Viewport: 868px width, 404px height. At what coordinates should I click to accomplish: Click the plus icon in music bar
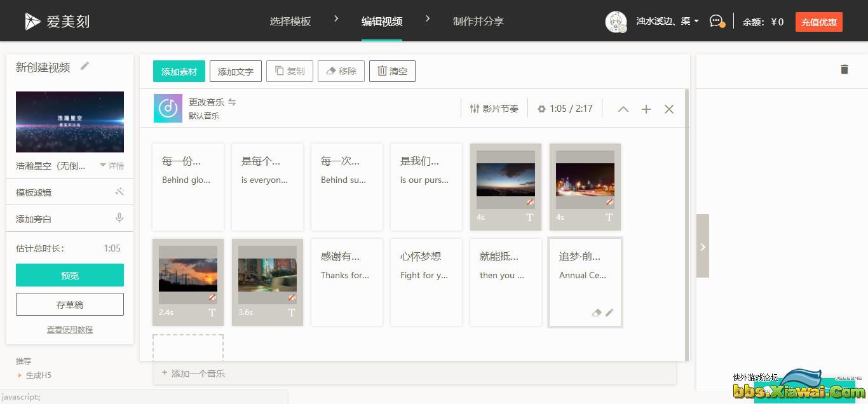(646, 109)
